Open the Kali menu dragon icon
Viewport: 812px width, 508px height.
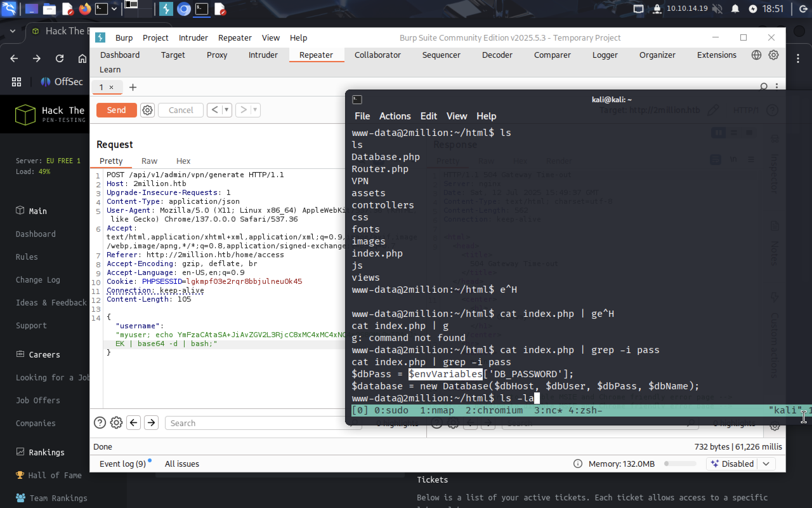[x=9, y=9]
